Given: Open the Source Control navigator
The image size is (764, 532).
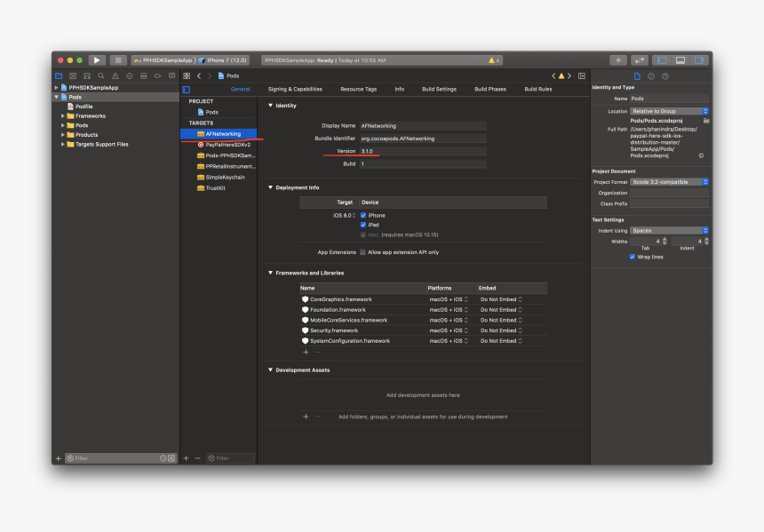Looking at the screenshot, I should click(73, 76).
